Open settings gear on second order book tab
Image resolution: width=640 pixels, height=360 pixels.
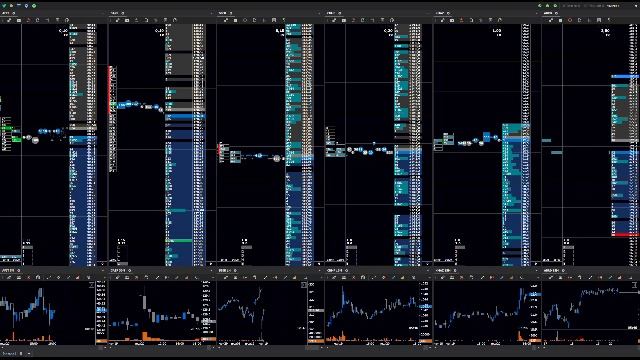122,13
